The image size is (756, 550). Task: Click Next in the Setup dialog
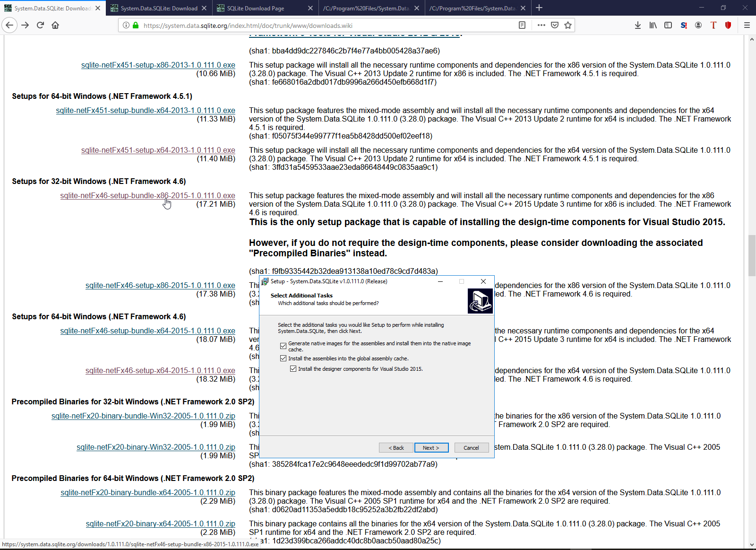coord(431,448)
